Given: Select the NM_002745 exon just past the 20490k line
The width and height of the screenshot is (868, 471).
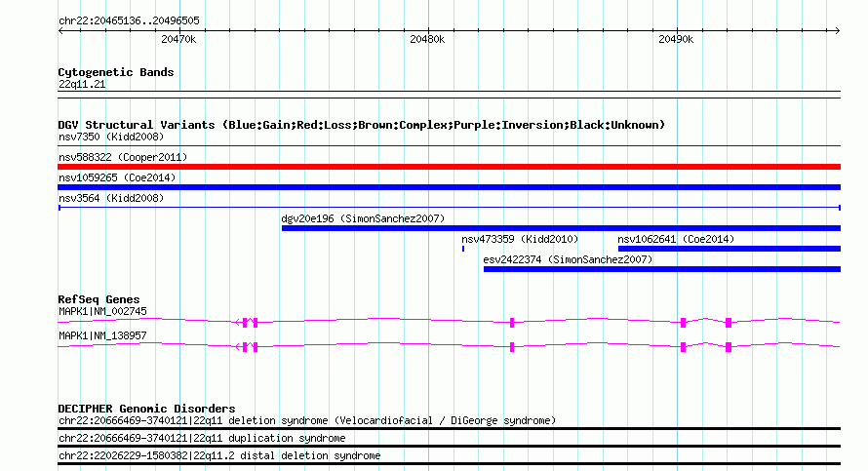Looking at the screenshot, I should point(683,323).
